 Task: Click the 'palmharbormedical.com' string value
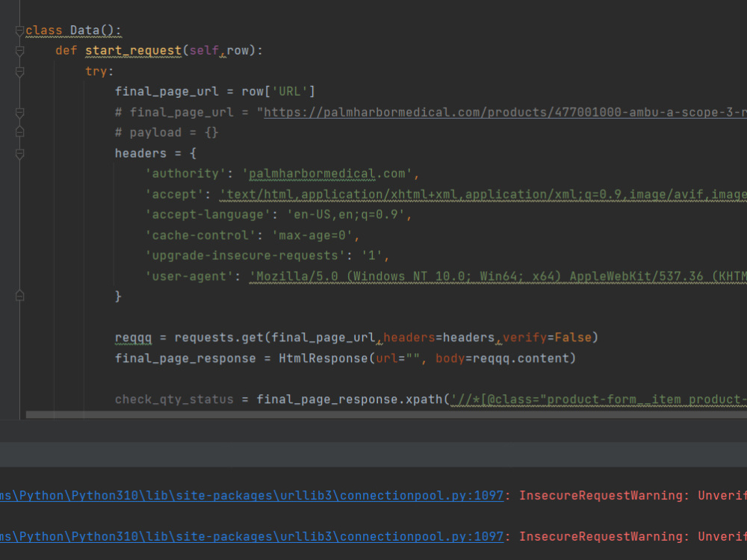coord(327,174)
